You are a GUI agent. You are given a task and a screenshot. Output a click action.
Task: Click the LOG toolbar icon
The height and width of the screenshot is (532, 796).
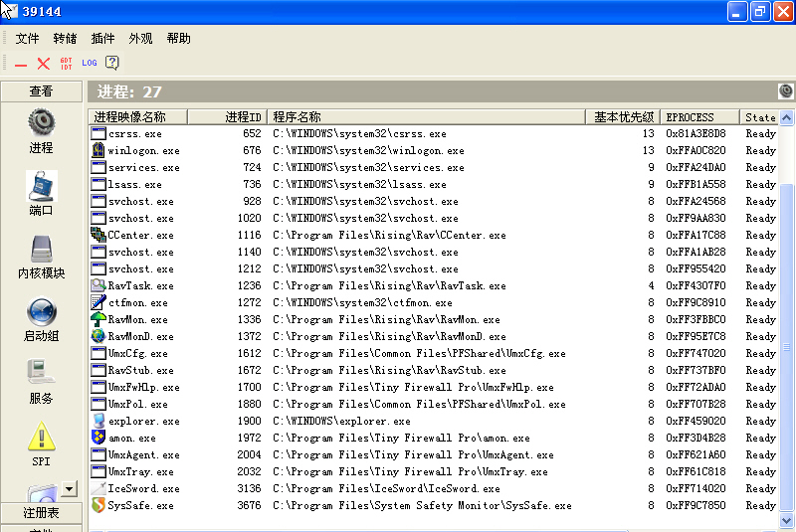(x=90, y=63)
